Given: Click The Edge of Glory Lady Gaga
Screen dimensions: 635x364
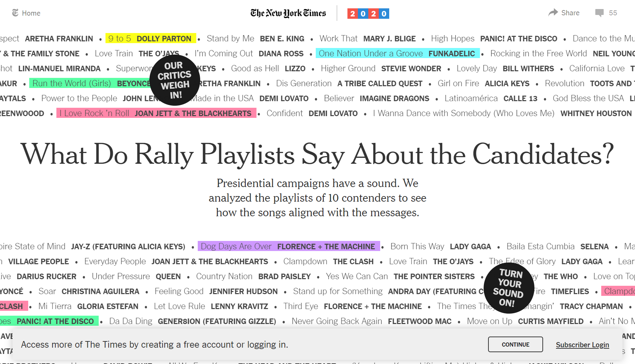Looking at the screenshot, I should point(546,261).
